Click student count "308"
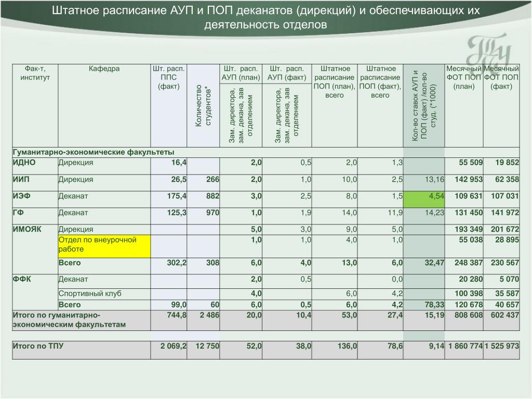This screenshot has height=399, width=532. (212, 262)
